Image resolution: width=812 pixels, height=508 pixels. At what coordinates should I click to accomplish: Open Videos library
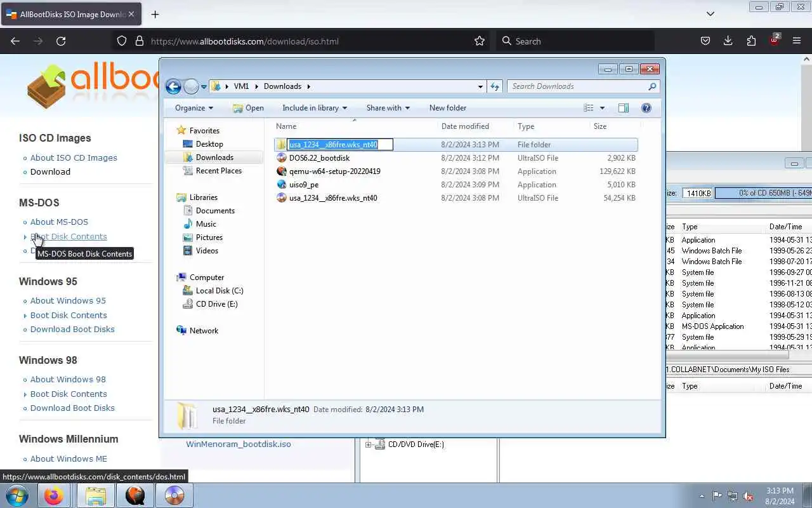(x=207, y=251)
